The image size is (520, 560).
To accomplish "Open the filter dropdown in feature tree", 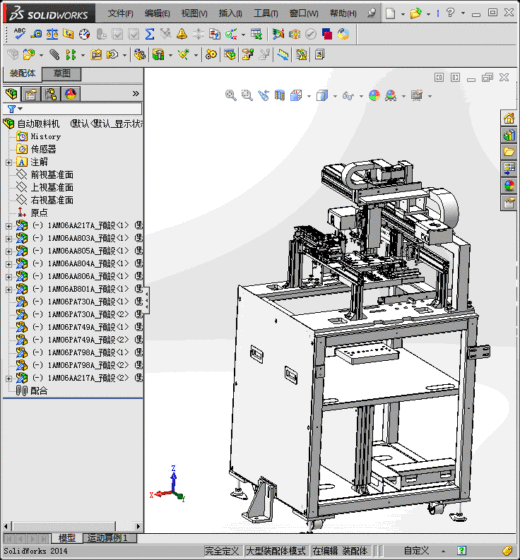I will pos(15,109).
